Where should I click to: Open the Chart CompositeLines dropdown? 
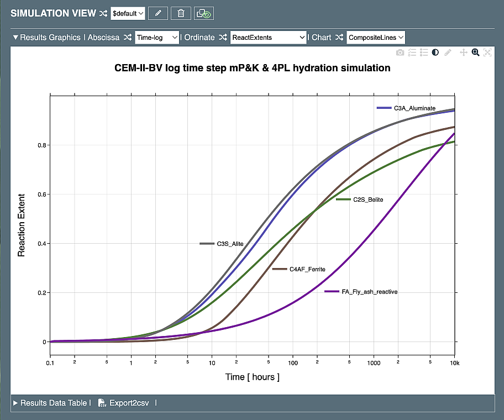(376, 38)
